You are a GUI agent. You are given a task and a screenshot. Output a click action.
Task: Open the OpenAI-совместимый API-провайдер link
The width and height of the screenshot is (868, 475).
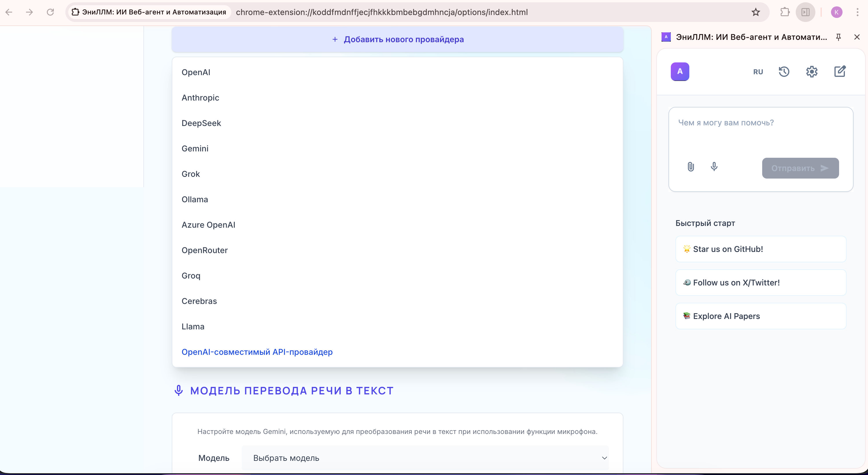257,352
